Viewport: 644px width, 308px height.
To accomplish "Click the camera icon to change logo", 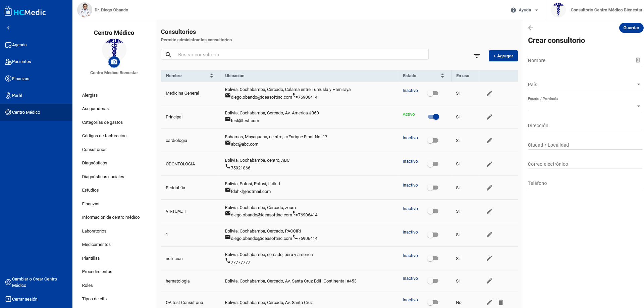I will click(114, 62).
